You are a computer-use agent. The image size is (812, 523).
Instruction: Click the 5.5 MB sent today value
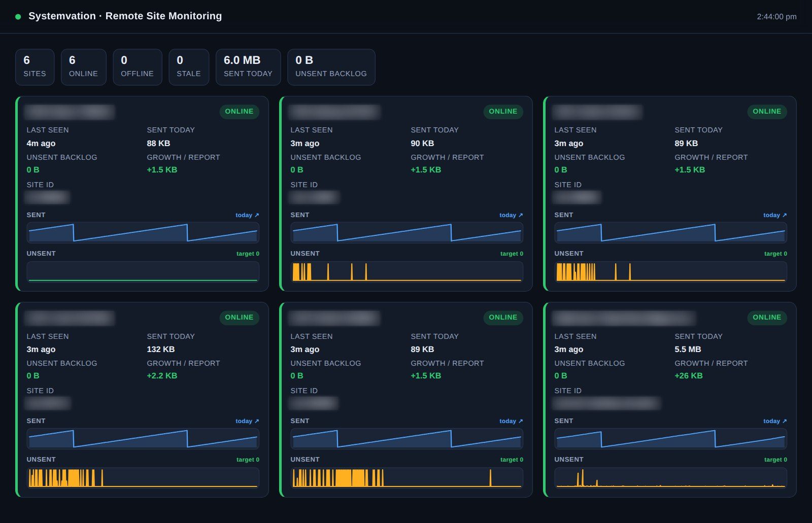point(688,350)
